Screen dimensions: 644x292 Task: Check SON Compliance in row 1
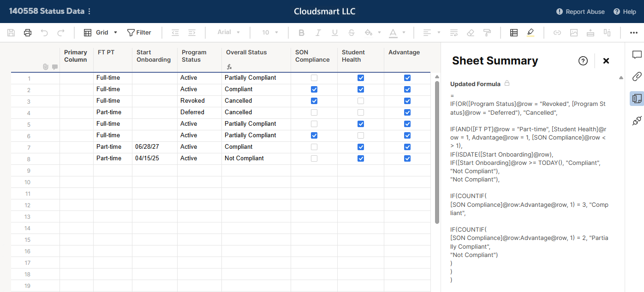[x=314, y=78]
